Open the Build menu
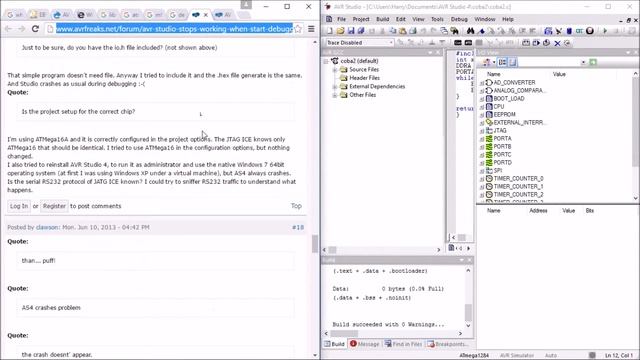The image size is (640, 360). click(x=382, y=19)
